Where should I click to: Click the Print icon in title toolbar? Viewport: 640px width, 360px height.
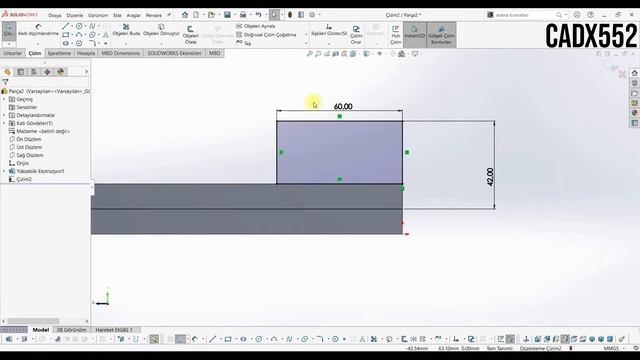click(243, 15)
